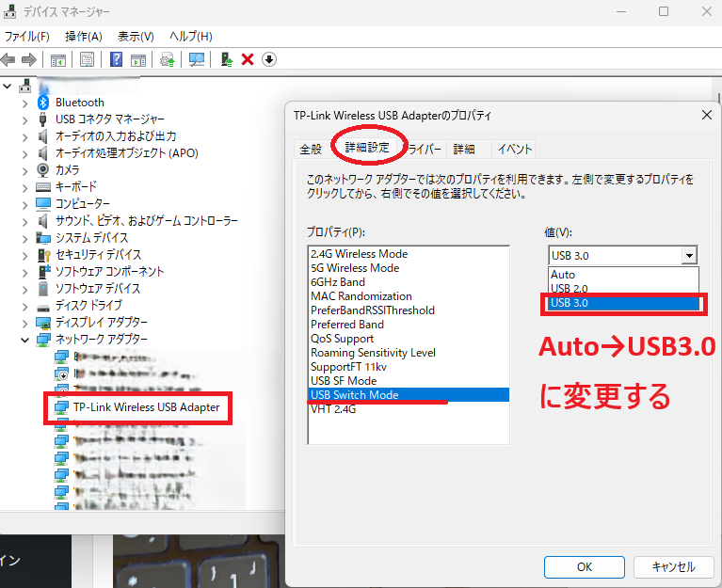Click the Disable device down-arrow icon

269,59
